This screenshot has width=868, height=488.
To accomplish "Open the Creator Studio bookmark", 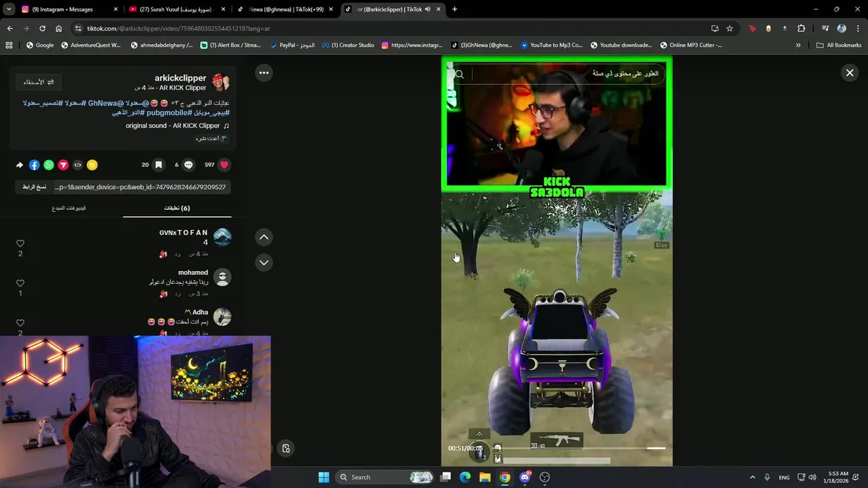I will click(348, 45).
